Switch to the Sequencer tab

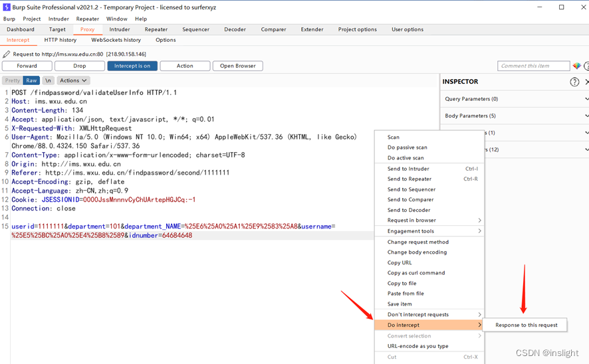pos(195,29)
